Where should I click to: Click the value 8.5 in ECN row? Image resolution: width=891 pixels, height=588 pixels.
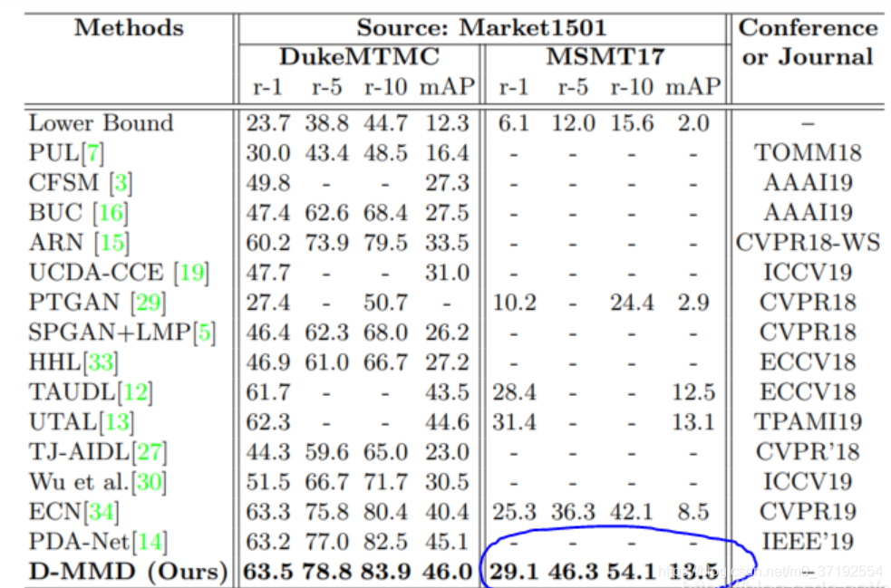point(693,513)
